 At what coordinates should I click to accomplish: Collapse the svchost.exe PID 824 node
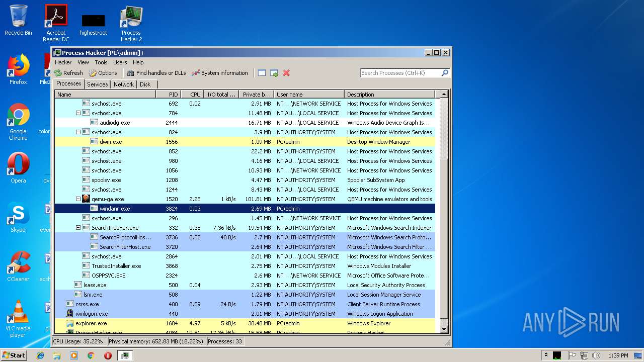tap(78, 132)
